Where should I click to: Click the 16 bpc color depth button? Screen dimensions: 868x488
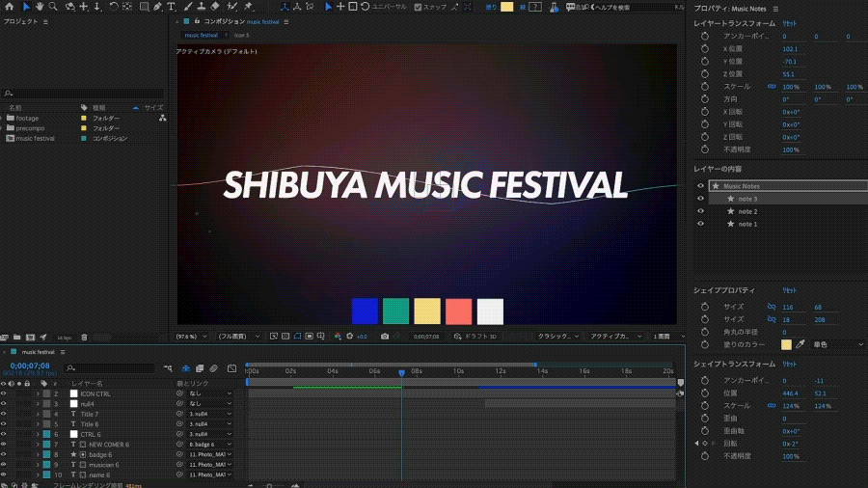point(65,338)
